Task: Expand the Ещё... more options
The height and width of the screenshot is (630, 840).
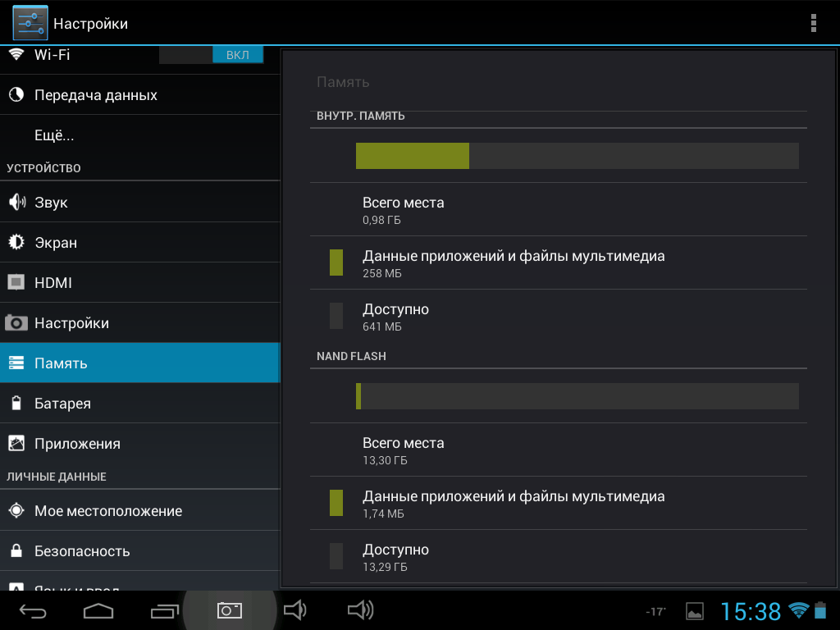Action: [x=54, y=135]
